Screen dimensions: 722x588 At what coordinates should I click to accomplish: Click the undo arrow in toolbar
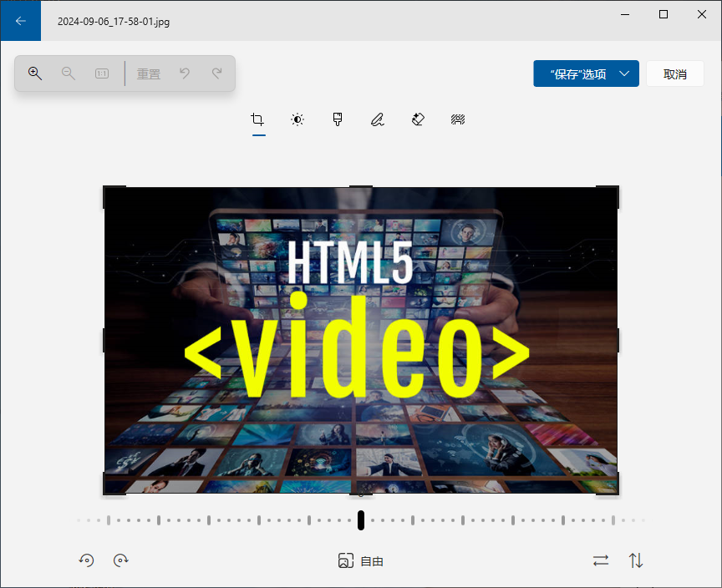tap(185, 73)
